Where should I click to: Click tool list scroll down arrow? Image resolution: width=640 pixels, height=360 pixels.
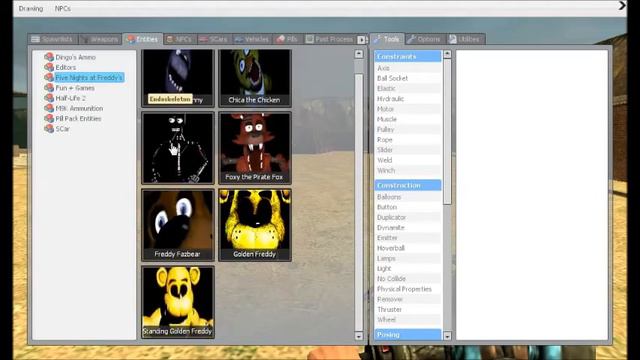pos(447,336)
